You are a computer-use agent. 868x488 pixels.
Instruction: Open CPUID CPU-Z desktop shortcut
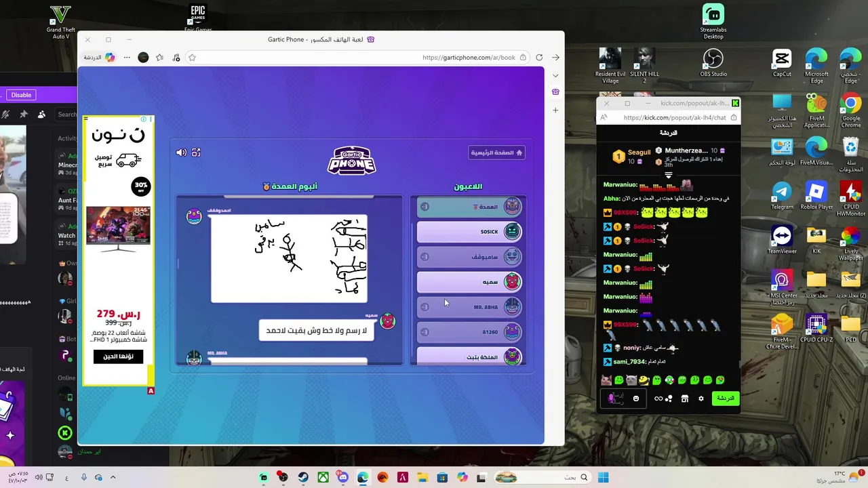click(x=816, y=329)
